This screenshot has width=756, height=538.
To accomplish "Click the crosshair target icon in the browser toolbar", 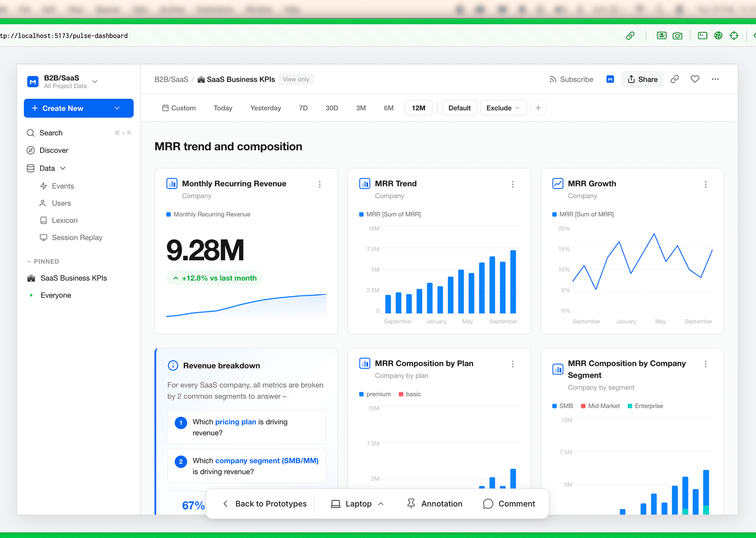I will pyautogui.click(x=734, y=36).
